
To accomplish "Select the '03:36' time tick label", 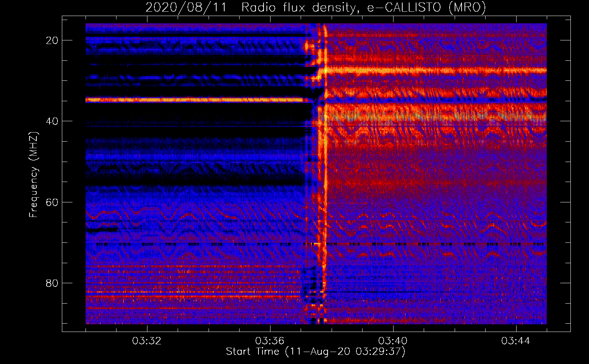I will tap(270, 341).
